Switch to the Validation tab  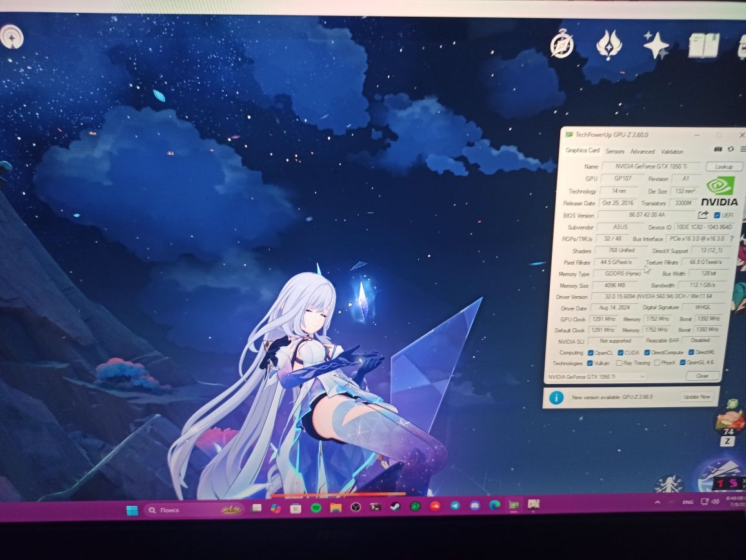(x=672, y=152)
